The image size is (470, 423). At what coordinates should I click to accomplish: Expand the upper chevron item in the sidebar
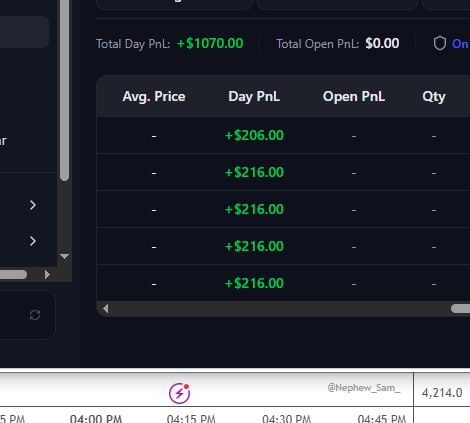point(33,205)
